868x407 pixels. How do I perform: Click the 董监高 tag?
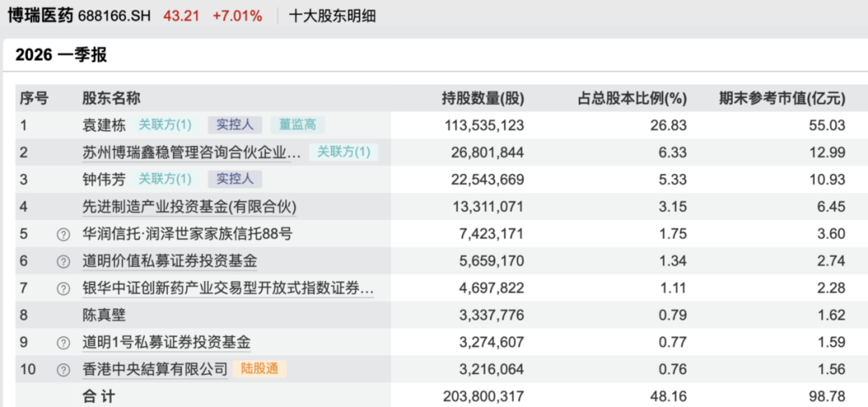[298, 125]
